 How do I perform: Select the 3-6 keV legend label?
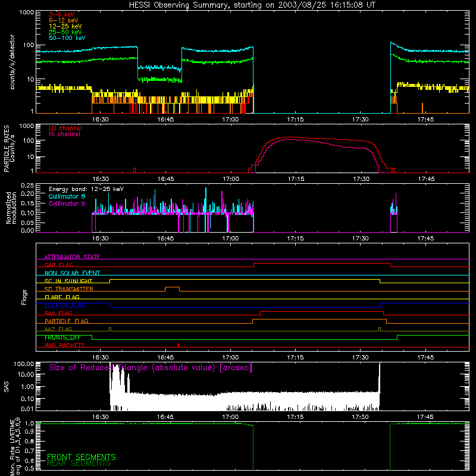click(x=62, y=14)
